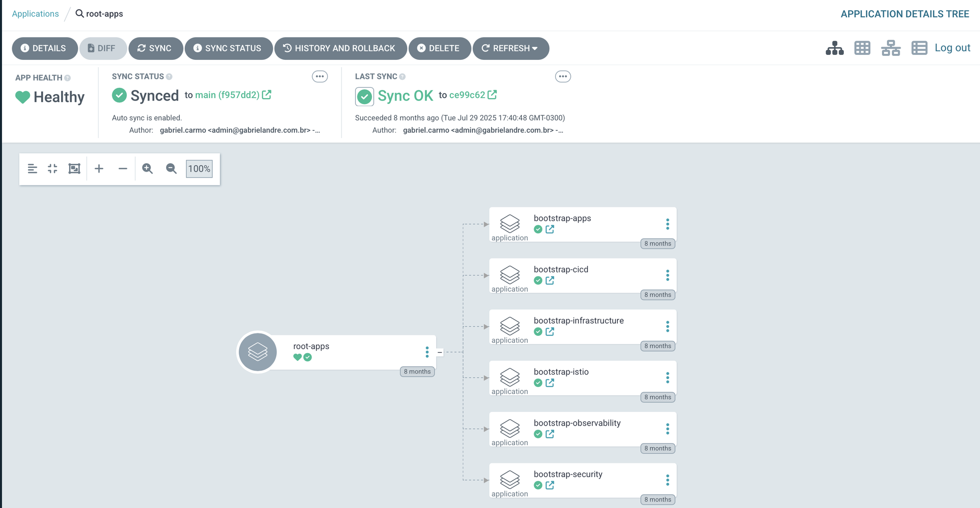Click the compact nodes collapse icon
This screenshot has width=980, height=508.
[x=52, y=169]
